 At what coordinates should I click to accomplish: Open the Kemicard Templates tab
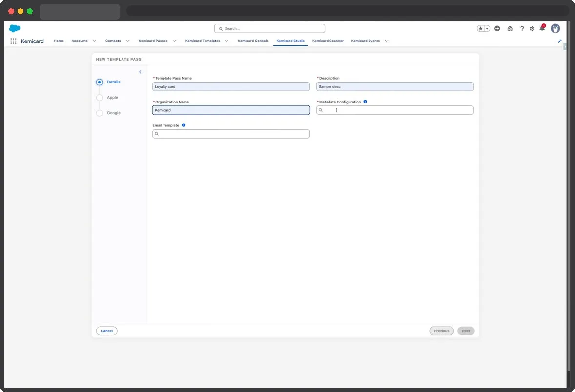(203, 41)
